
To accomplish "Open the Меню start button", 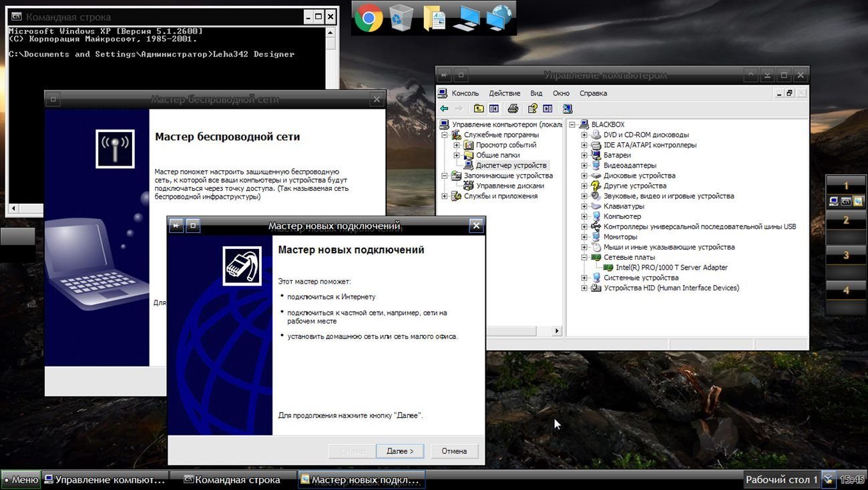I will coord(21,479).
